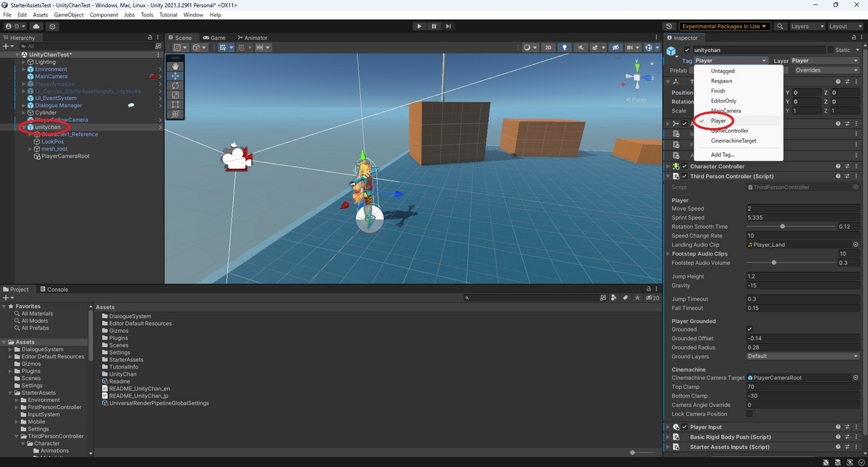Click the Play button

[x=419, y=26]
